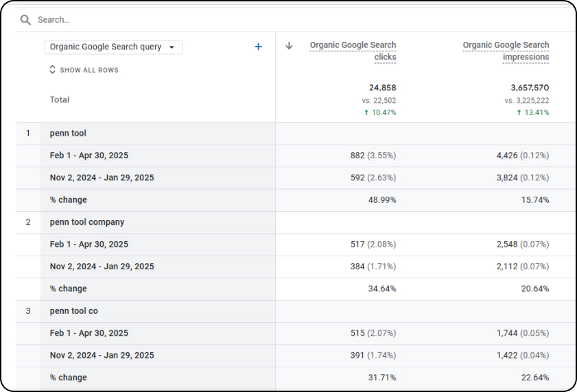The image size is (577, 392).
Task: Click the search magnifier icon
Action: coord(25,20)
